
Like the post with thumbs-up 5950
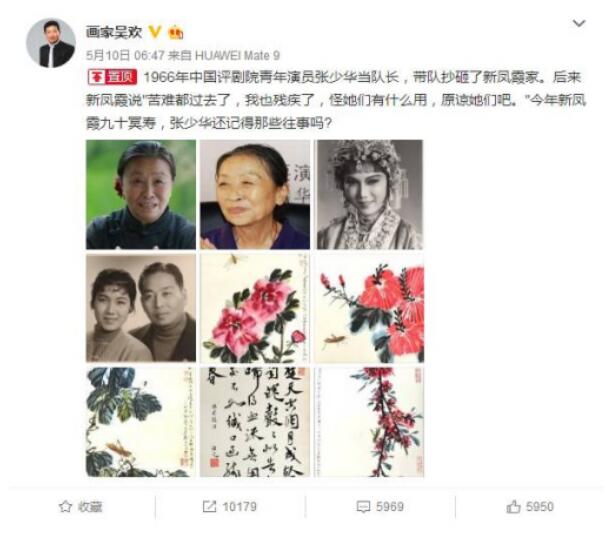[513, 506]
